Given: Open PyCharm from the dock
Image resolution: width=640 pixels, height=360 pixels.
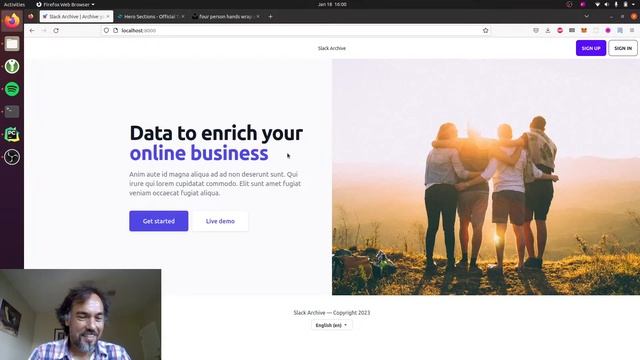Looking at the screenshot, I should tap(12, 134).
